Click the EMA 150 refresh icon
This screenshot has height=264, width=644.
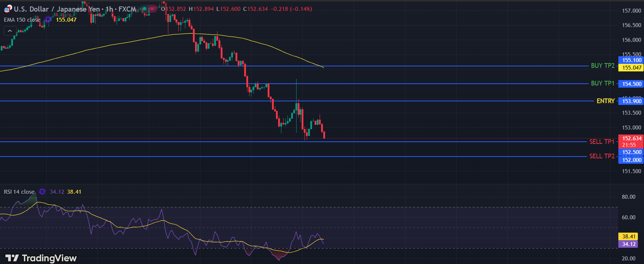[x=48, y=19]
